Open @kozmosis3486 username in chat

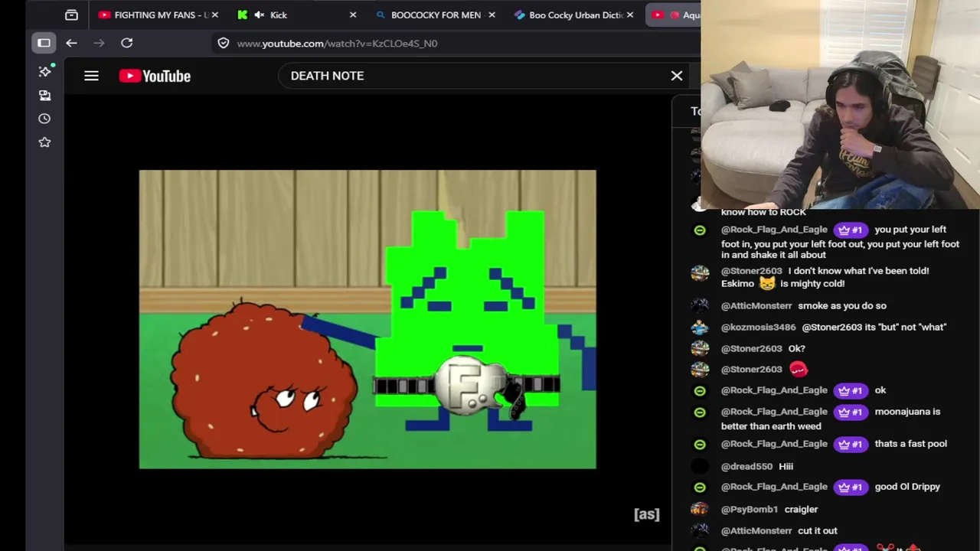pyautogui.click(x=759, y=327)
